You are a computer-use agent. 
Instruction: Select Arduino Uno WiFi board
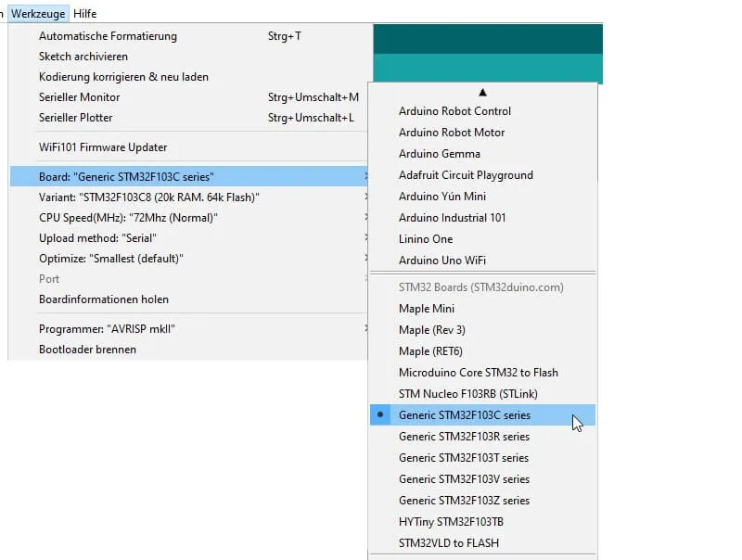[441, 261]
